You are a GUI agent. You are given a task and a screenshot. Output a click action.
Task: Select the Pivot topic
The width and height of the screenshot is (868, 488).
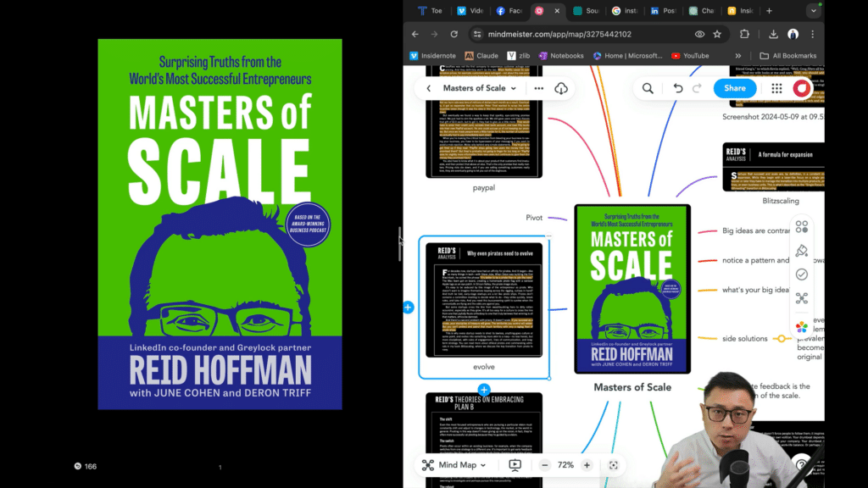[x=534, y=218]
